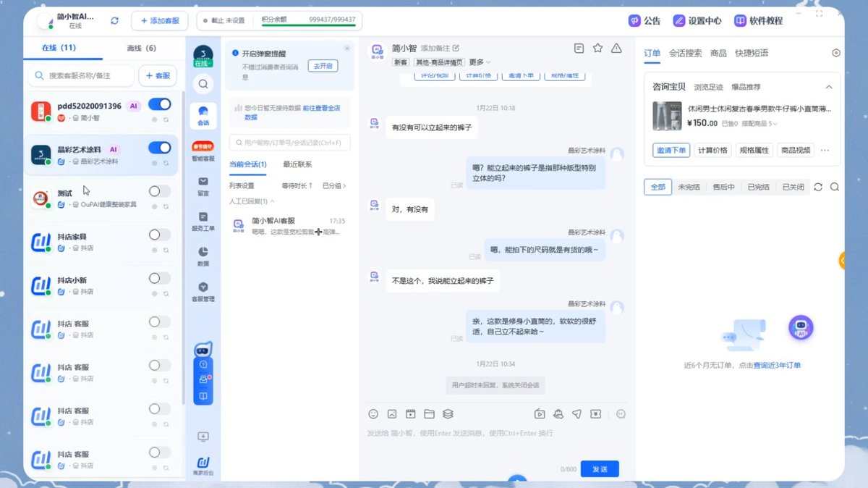Open the 商品 tab
Screen dimensions: 868x488
(x=718, y=53)
